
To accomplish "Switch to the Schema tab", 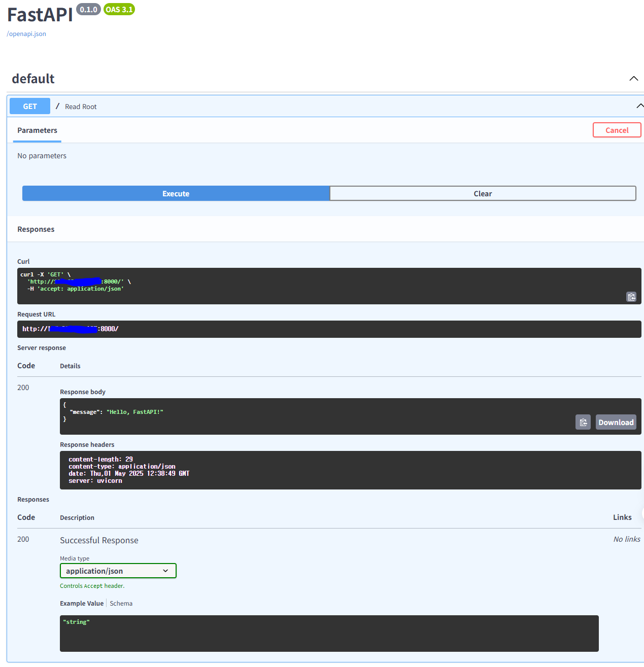I will coord(121,604).
